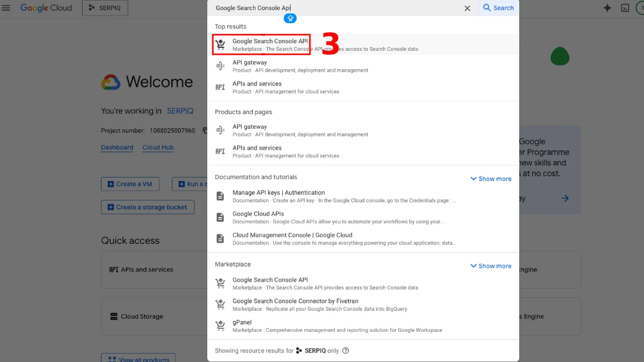Open the SERPIQ project selector
644x362 pixels.
(x=105, y=8)
